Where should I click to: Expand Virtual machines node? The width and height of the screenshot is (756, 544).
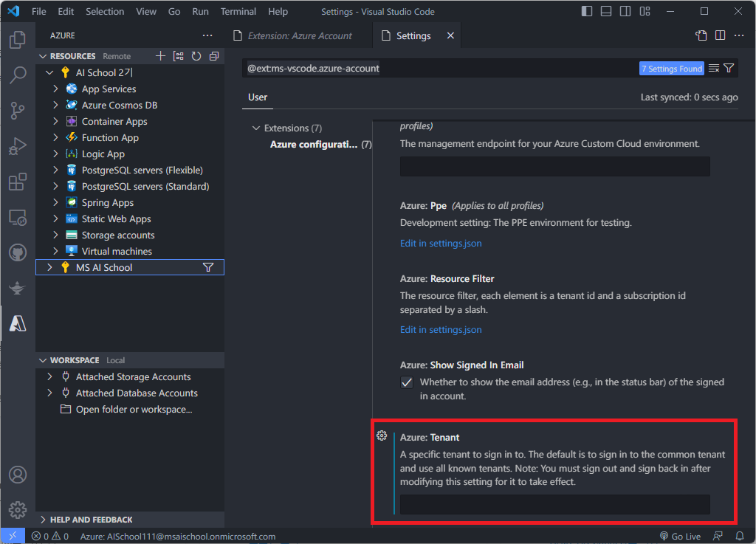55,251
